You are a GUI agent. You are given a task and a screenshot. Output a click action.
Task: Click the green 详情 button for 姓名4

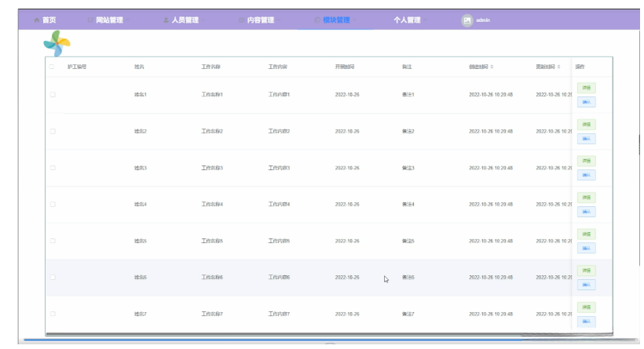[587, 198]
